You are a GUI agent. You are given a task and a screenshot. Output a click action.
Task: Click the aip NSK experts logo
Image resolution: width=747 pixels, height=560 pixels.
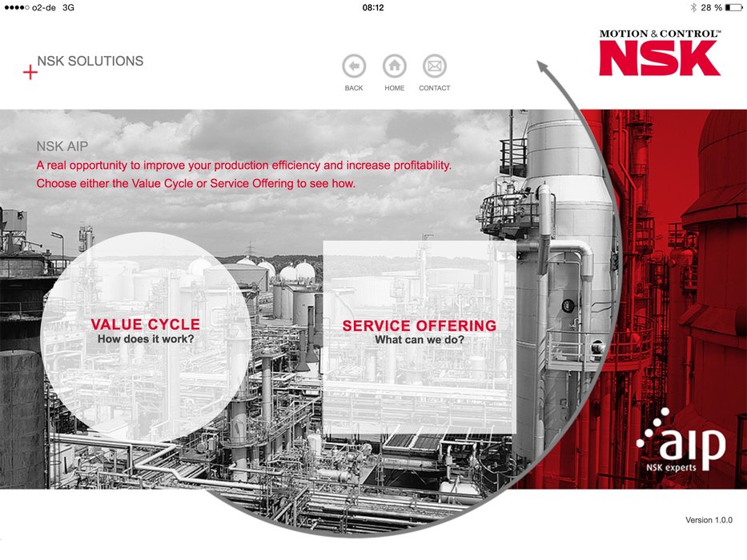tap(681, 441)
